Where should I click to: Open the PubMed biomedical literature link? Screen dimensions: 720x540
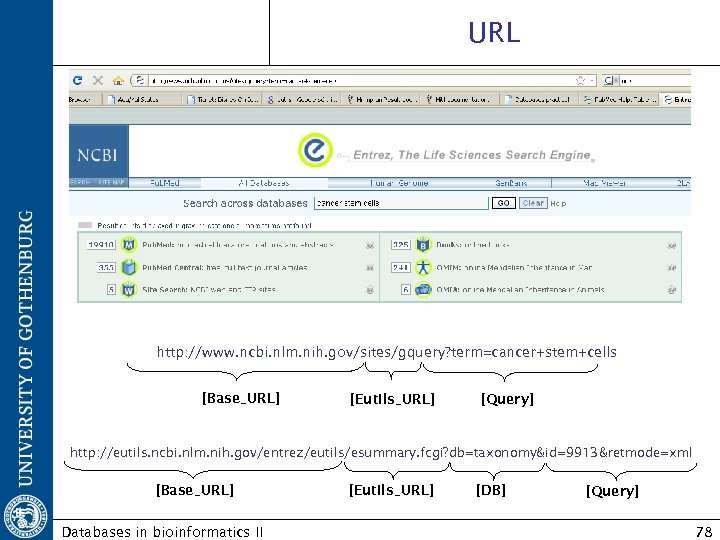(x=238, y=245)
